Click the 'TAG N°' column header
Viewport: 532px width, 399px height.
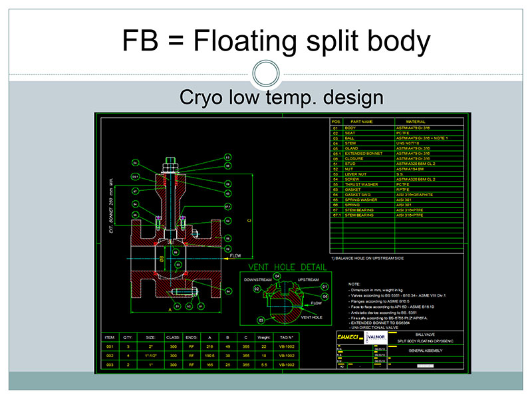pos(287,337)
